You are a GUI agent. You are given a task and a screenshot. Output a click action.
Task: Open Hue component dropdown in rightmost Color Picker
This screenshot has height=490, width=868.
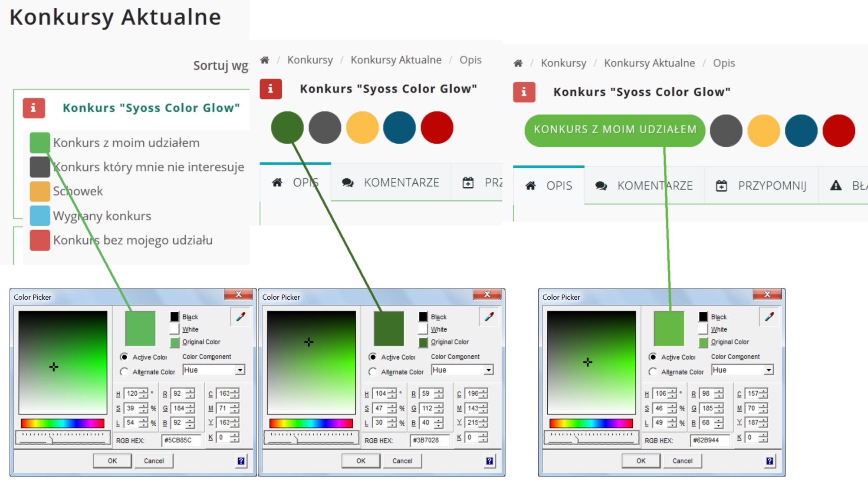coord(768,370)
